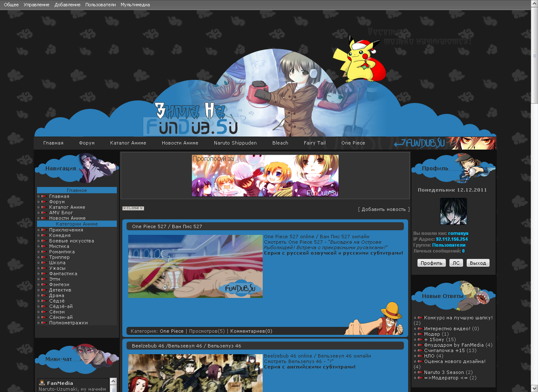Open AMV Блог in left sidebar
Image resolution: width=538 pixels, height=392 pixels.
pos(61,213)
